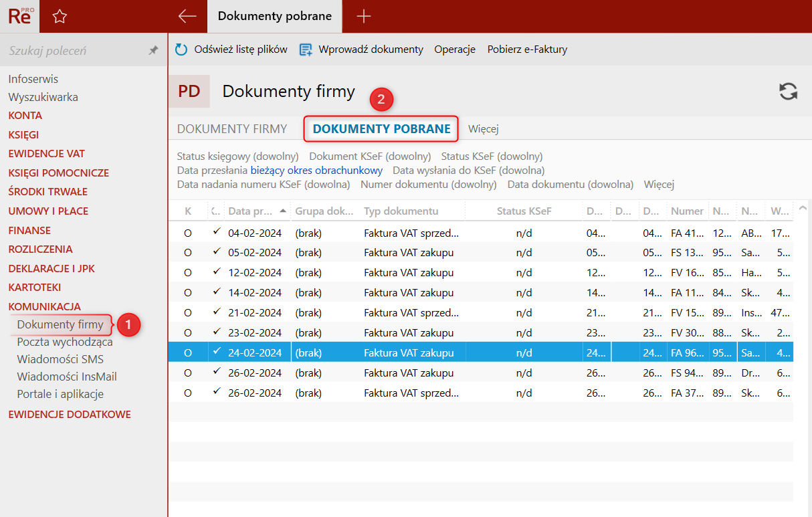The image size is (812, 517).
Task: Toggle checkmark in the 04-02-2024 row
Action: pos(215,231)
